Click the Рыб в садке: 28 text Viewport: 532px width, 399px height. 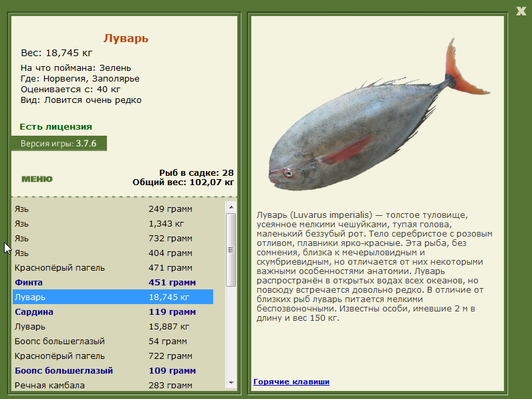(196, 172)
